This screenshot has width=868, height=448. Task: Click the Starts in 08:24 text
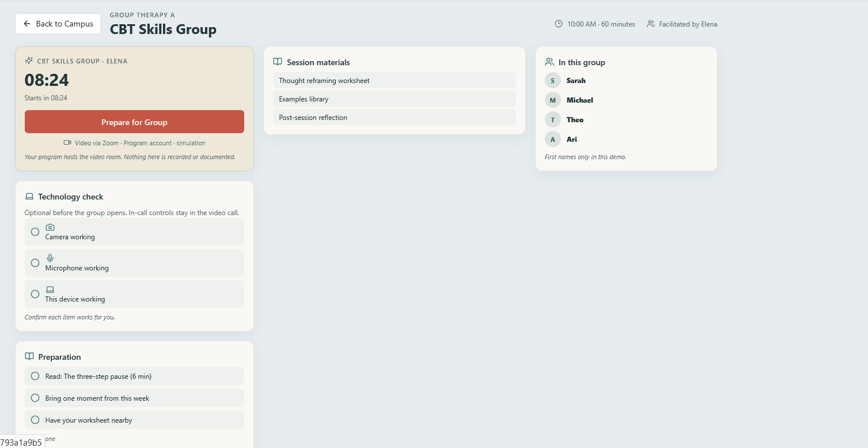[46, 98]
